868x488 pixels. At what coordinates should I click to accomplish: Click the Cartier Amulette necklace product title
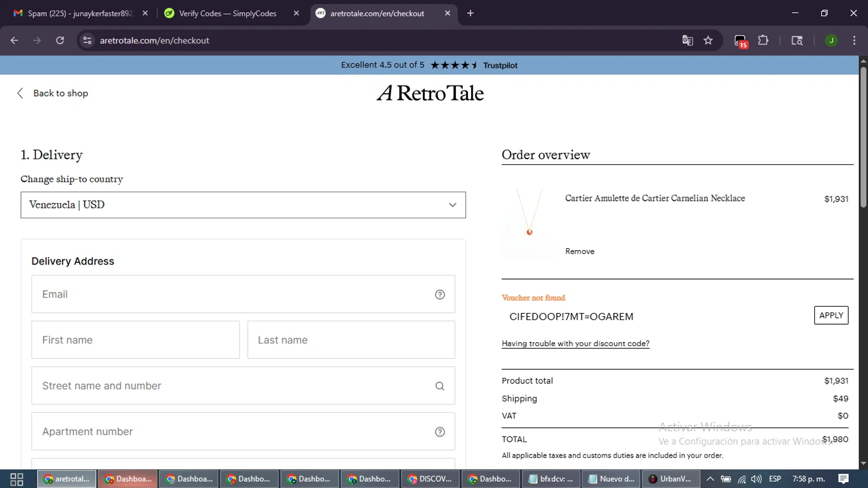655,198
